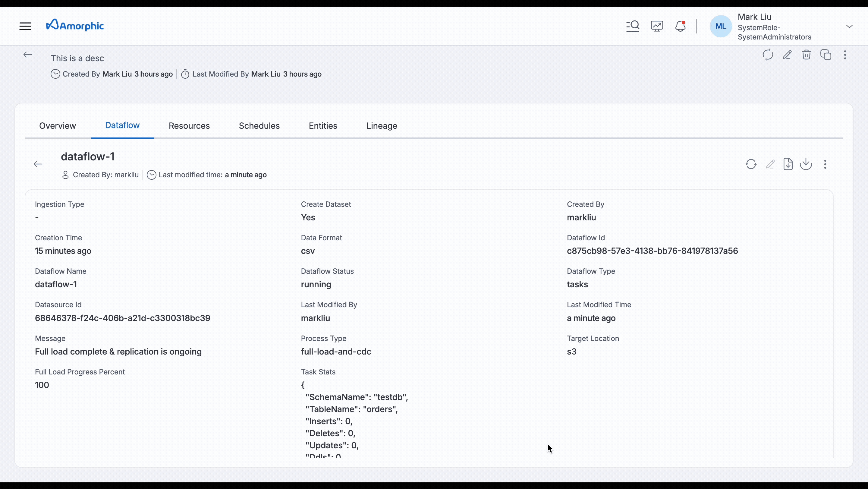The width and height of the screenshot is (868, 489).
Task: Open the hamburger navigation menu
Action: (x=25, y=26)
